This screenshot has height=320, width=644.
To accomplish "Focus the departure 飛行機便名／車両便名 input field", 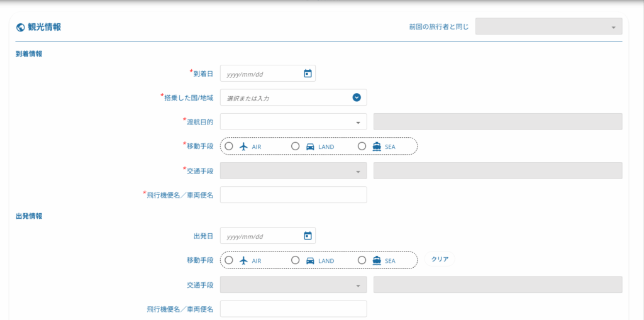I will pos(293,309).
